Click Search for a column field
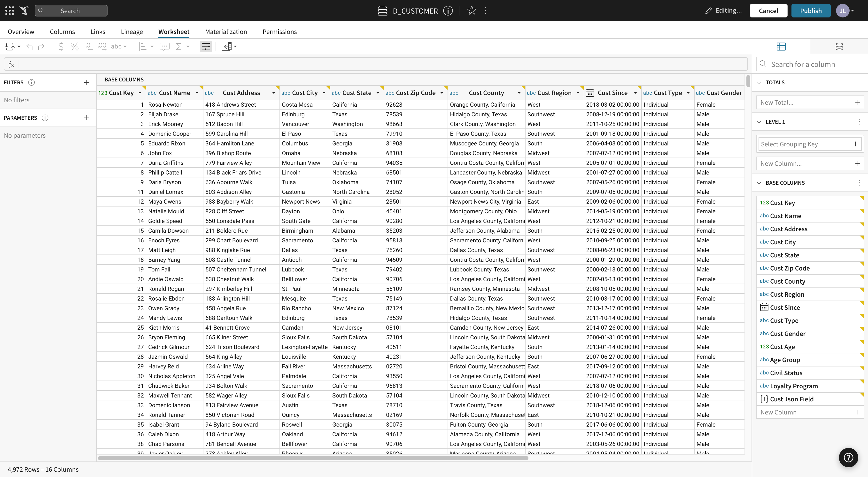Viewport: 868px width, 477px height. pyautogui.click(x=810, y=64)
